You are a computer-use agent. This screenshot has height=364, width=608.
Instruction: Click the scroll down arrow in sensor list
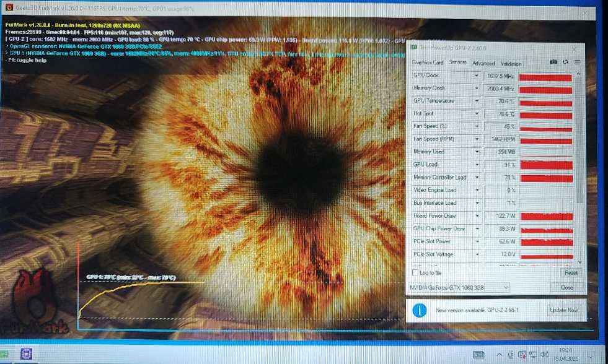coord(579,262)
